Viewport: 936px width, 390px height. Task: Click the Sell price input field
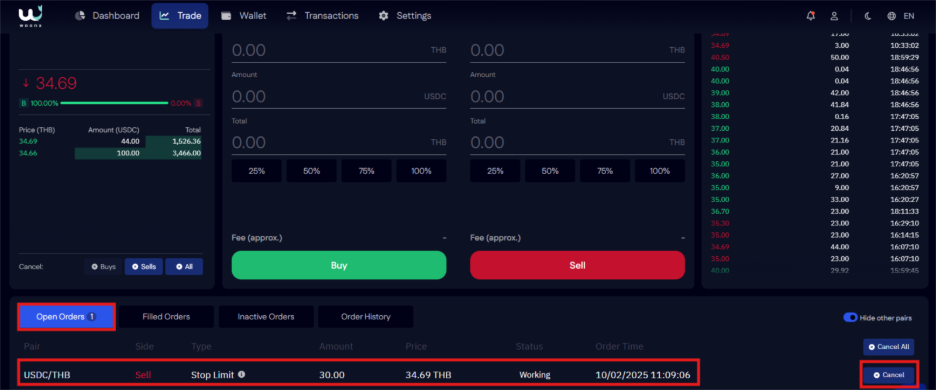click(577, 50)
